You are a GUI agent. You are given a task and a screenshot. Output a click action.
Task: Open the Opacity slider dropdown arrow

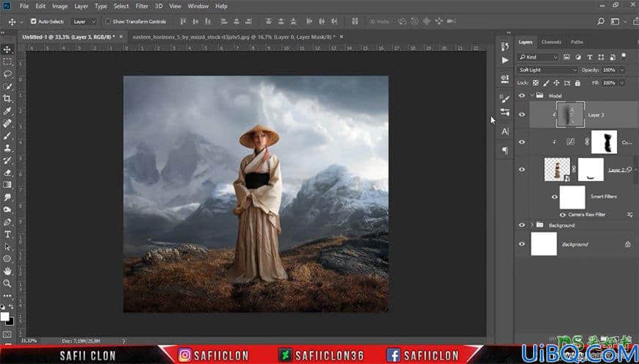pyautogui.click(x=621, y=70)
